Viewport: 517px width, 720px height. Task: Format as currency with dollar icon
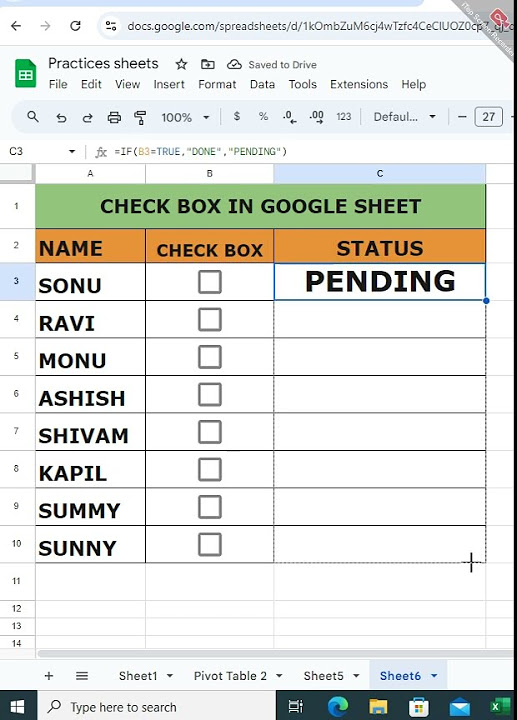tap(236, 117)
